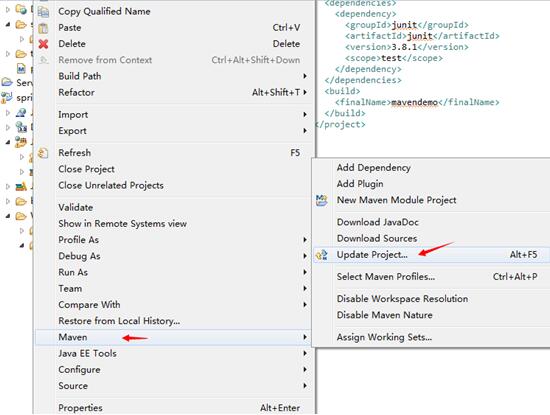Choose Select Maven Profiles...
The image size is (550, 415).
pos(431,277)
